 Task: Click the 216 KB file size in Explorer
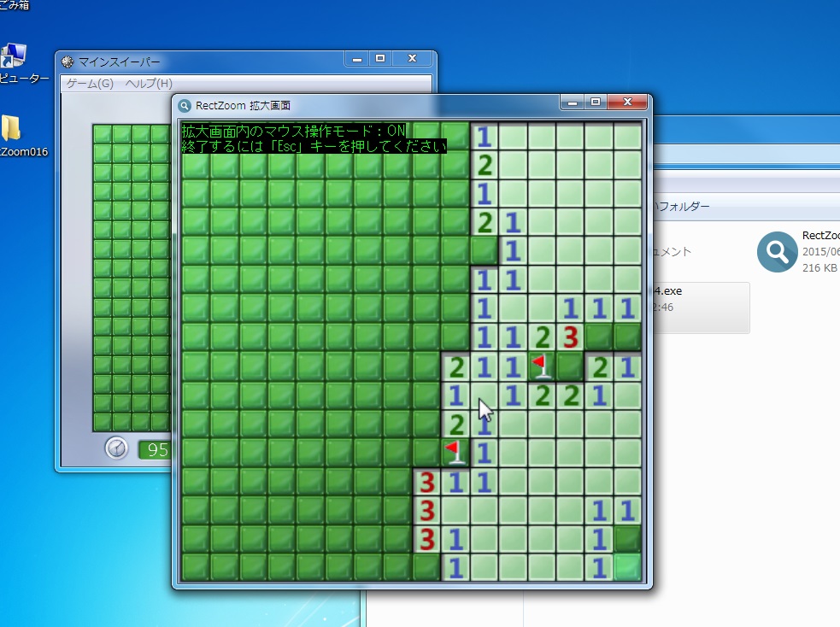819,267
